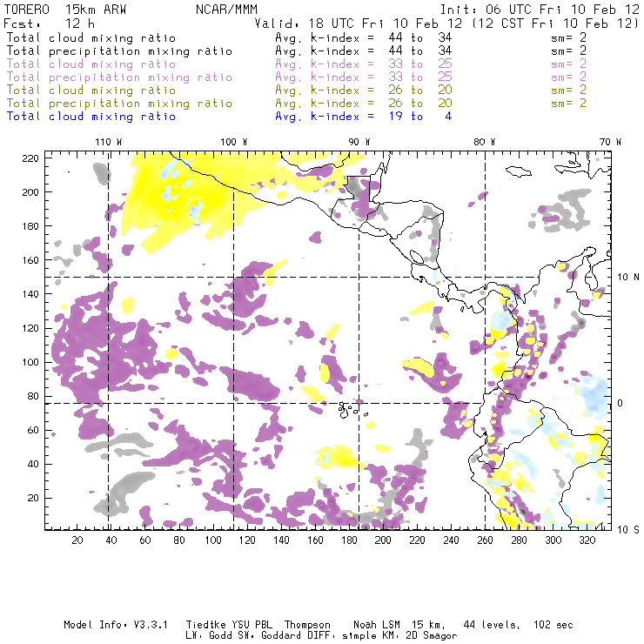Click the "Model Info: V3.3.1" footer text

(116, 625)
